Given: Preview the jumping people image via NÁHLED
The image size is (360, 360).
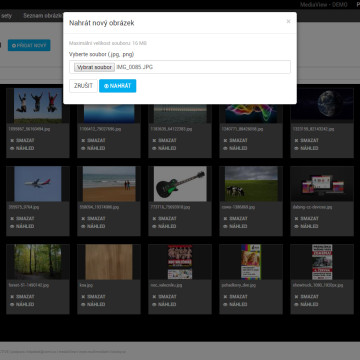Looking at the screenshot, I should (22, 148).
